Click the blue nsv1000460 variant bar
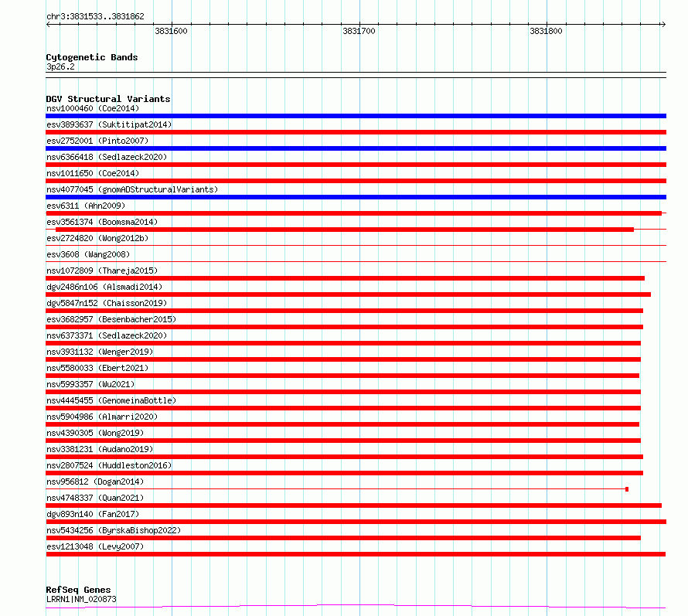This screenshot has width=688, height=616. 356,116
